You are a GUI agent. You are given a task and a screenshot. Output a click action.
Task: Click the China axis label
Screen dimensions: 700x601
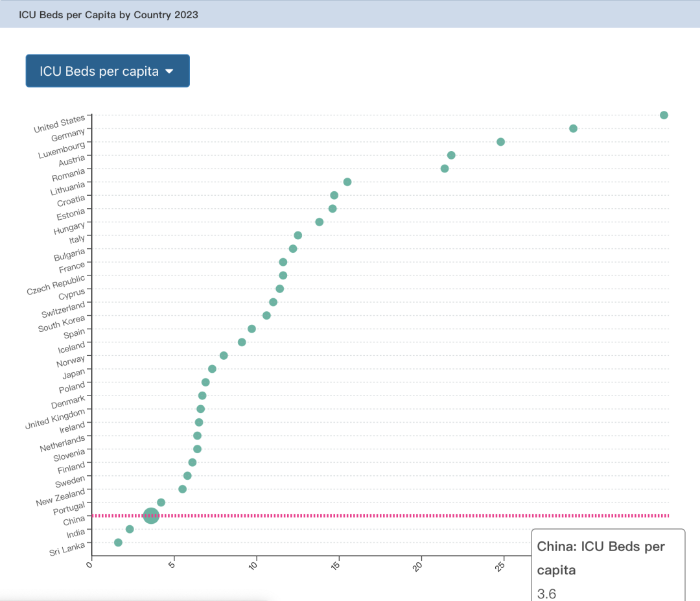[74, 521]
